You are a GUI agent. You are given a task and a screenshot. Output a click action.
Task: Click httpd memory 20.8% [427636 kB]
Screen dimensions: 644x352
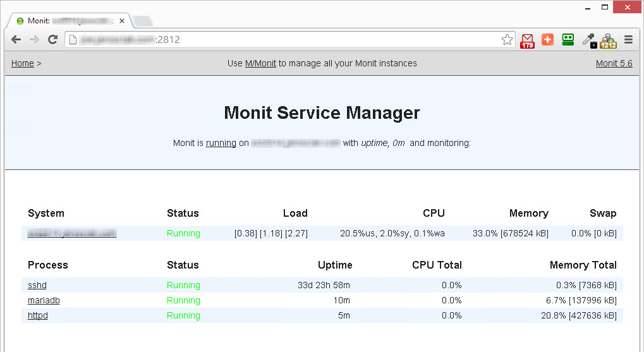[579, 315]
